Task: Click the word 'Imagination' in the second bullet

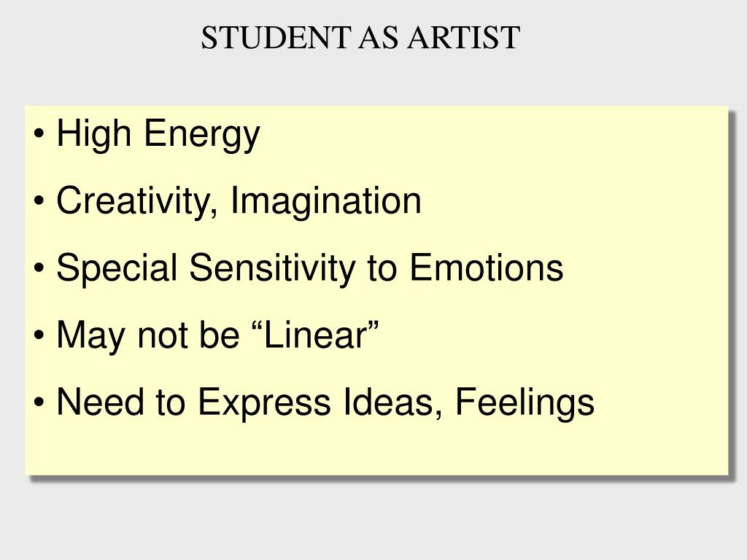Action: (326, 202)
